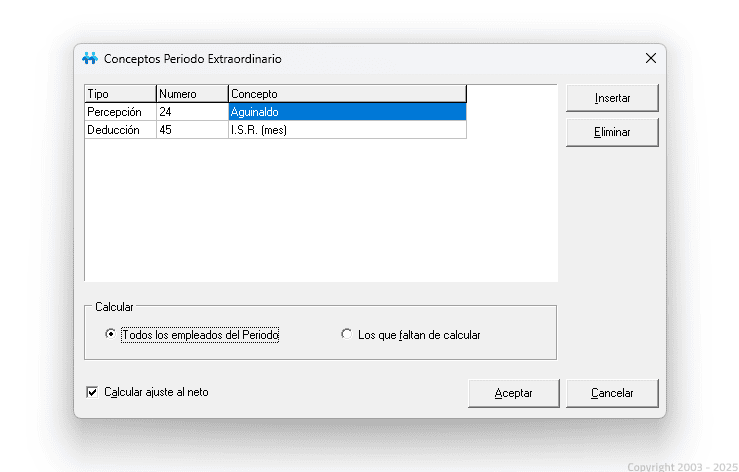Click the Eliminar button
This screenshot has height=472, width=739.
coord(612,132)
